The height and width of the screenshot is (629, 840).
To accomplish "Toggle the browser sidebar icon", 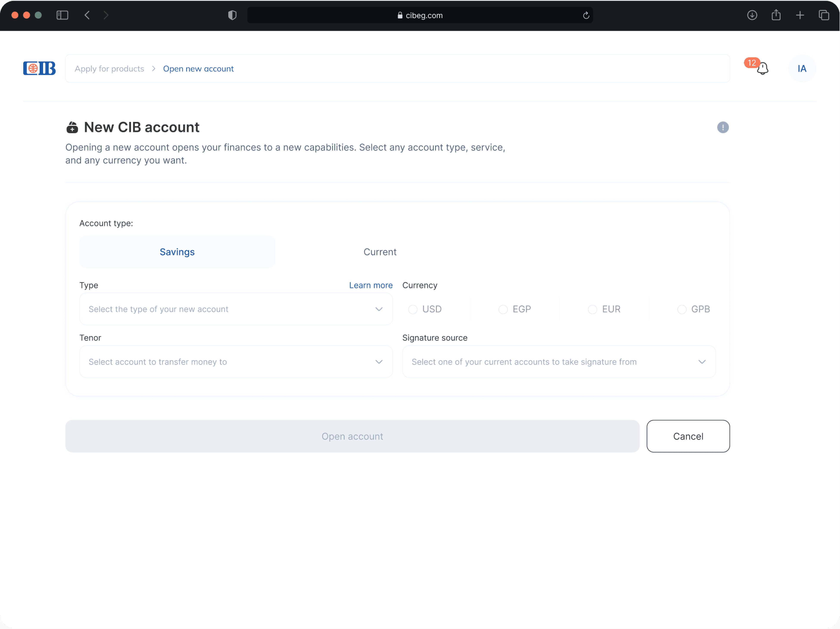I will (x=62, y=15).
